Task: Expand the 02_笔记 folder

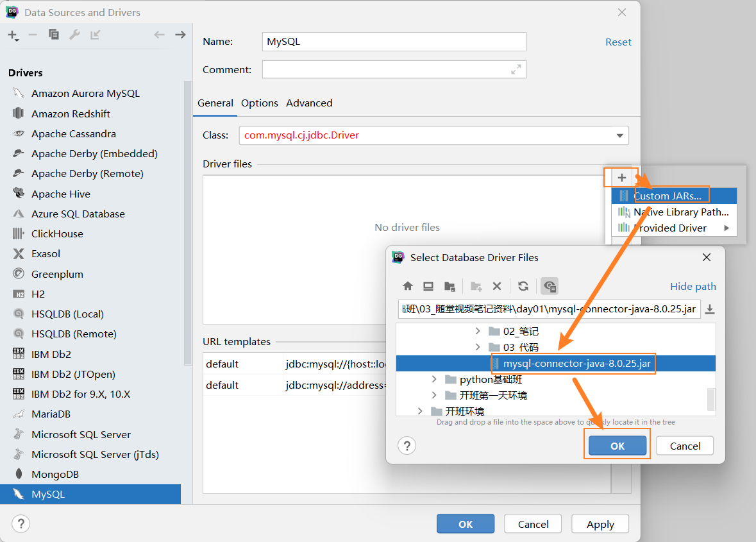Action: 477,331
